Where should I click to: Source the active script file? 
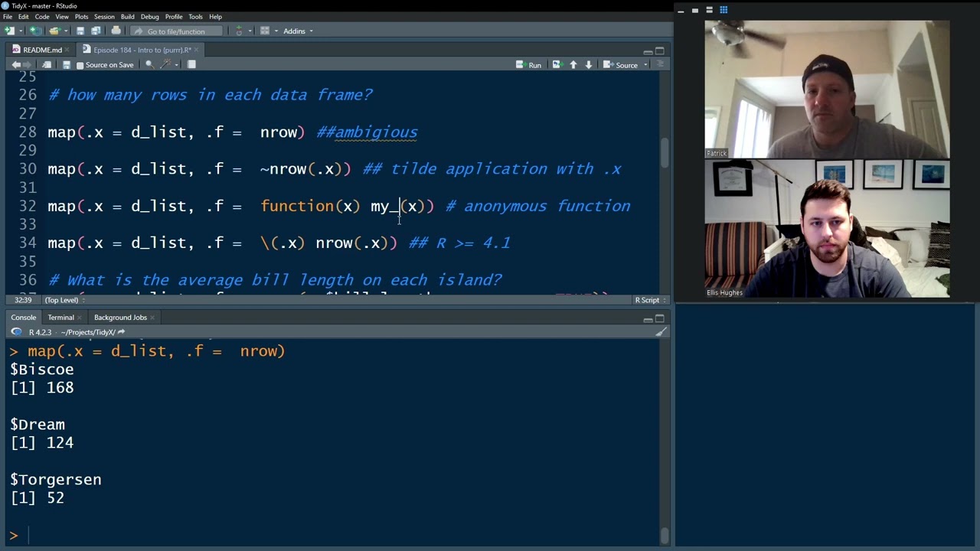click(x=620, y=65)
